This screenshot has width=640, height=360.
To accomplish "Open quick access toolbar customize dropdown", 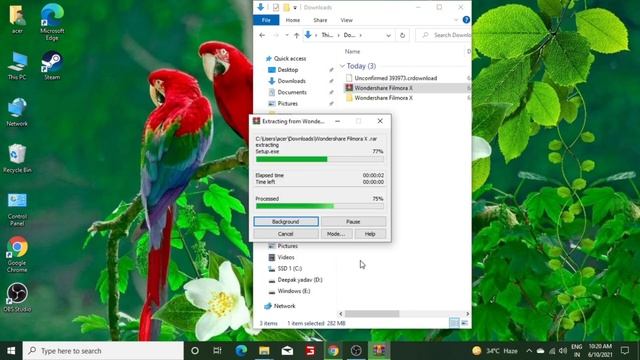I will coord(295,8).
